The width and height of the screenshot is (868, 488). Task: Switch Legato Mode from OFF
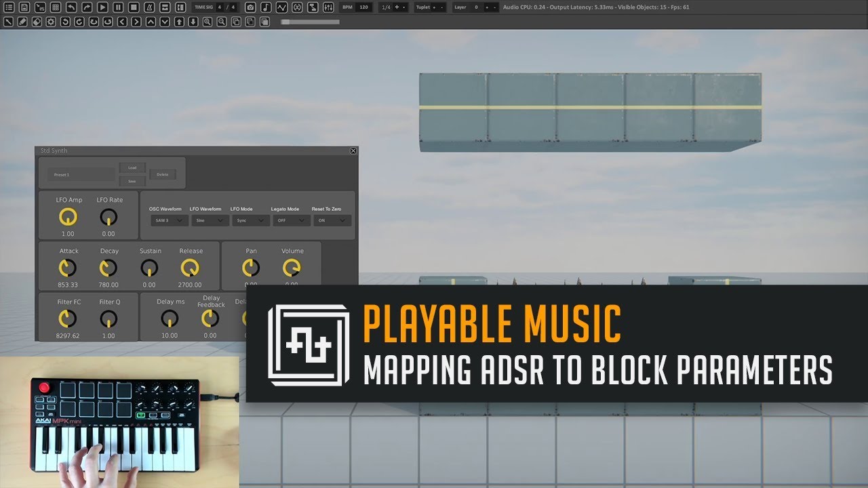click(x=290, y=220)
